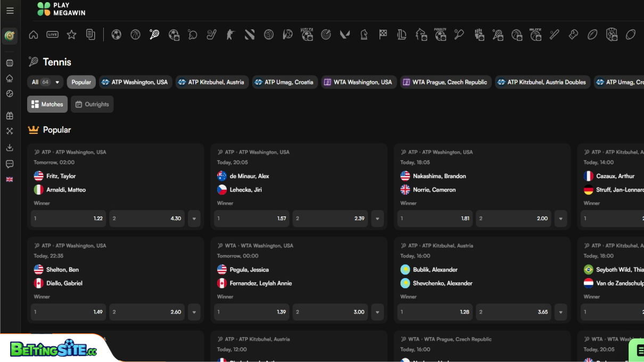The width and height of the screenshot is (644, 362).
Task: Open the hamburger menu in the sidebar
Action: (x=10, y=11)
